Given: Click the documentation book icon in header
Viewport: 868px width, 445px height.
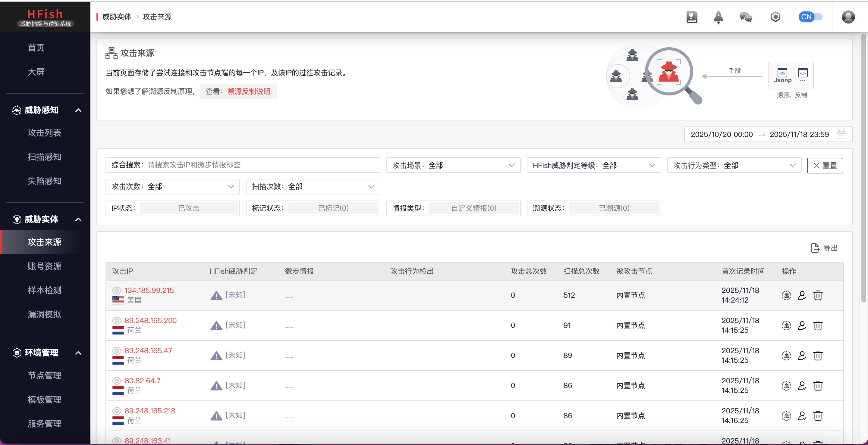Looking at the screenshot, I should [x=691, y=17].
